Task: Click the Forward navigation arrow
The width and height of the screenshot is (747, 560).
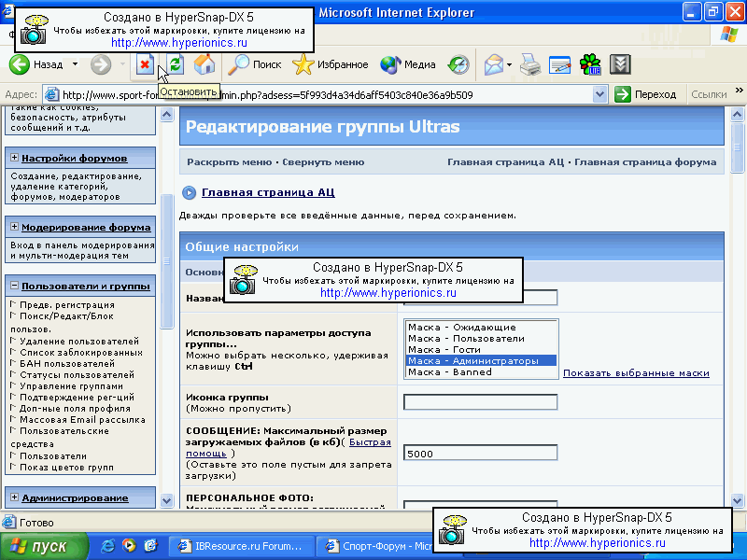Action: coord(101,64)
